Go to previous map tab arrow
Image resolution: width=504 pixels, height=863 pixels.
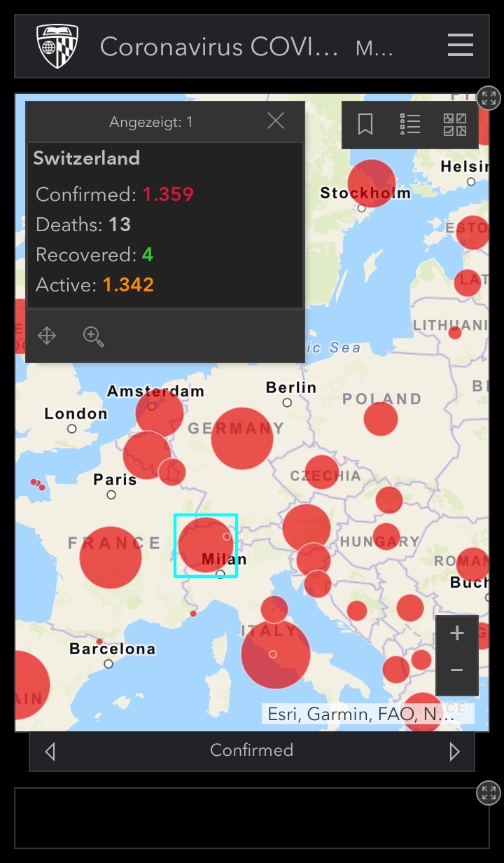[x=50, y=752]
